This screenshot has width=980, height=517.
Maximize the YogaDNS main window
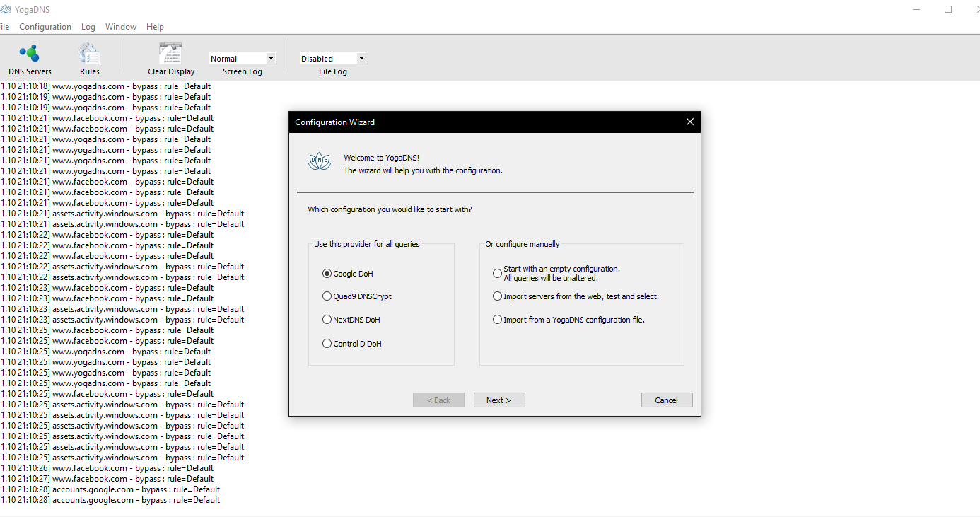pos(948,9)
